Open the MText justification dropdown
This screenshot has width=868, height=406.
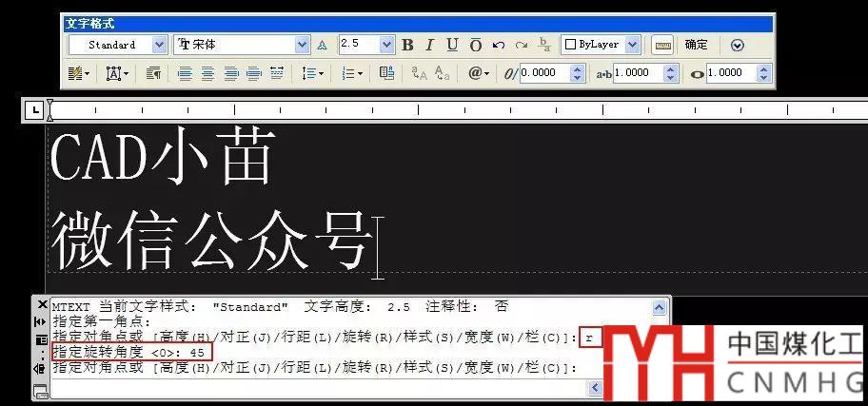[x=117, y=73]
